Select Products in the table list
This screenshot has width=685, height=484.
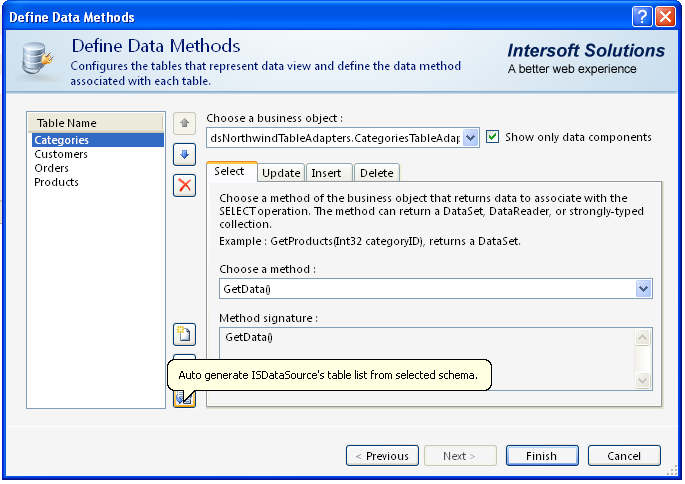(56, 183)
